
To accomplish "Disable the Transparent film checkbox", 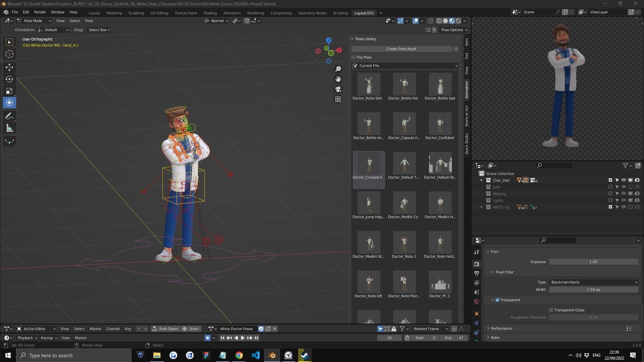I will point(497,300).
